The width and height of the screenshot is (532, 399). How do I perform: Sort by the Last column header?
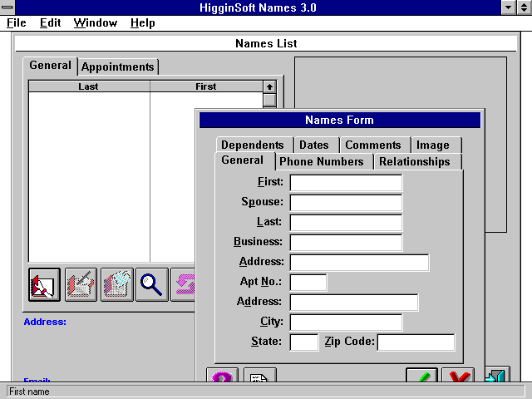(x=88, y=86)
